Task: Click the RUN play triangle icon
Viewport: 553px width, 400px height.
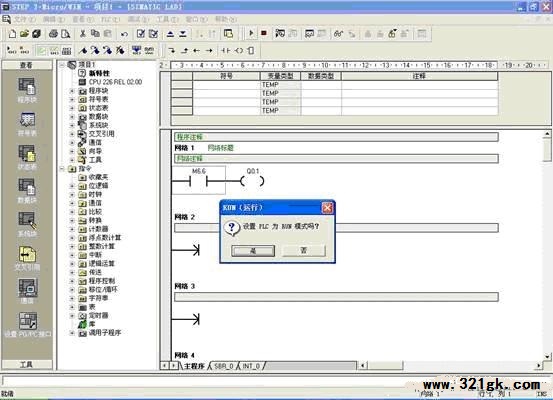Action: (251, 34)
